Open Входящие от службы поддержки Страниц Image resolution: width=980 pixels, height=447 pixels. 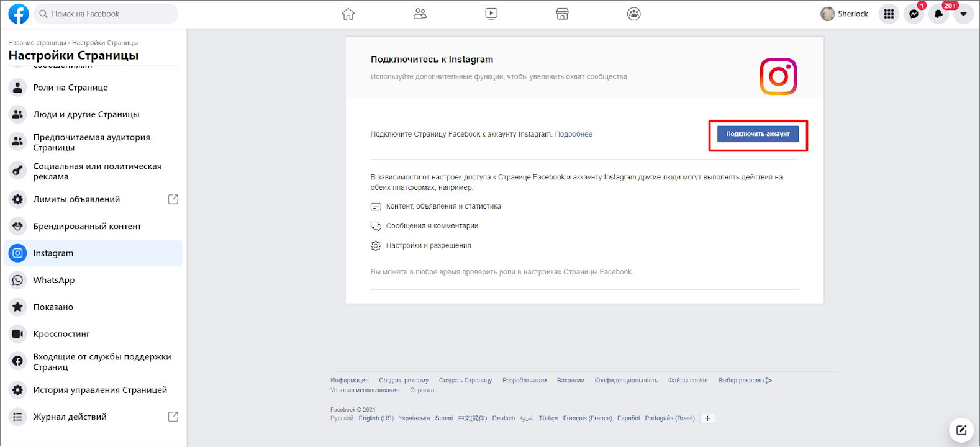(x=93, y=362)
